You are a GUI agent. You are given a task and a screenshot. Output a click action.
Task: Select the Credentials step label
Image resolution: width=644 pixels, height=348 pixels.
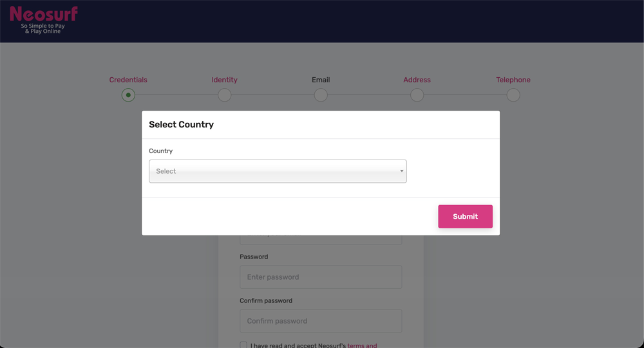click(x=128, y=80)
